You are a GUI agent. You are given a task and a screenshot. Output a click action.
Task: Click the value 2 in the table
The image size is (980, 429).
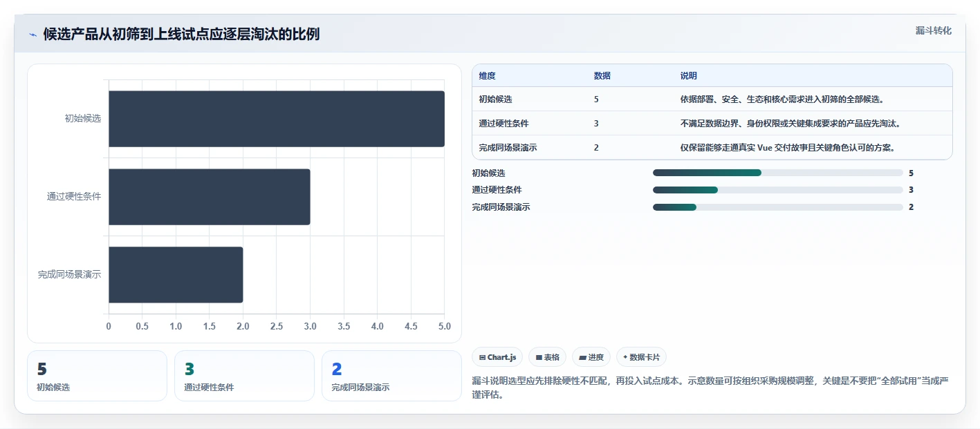tap(596, 148)
